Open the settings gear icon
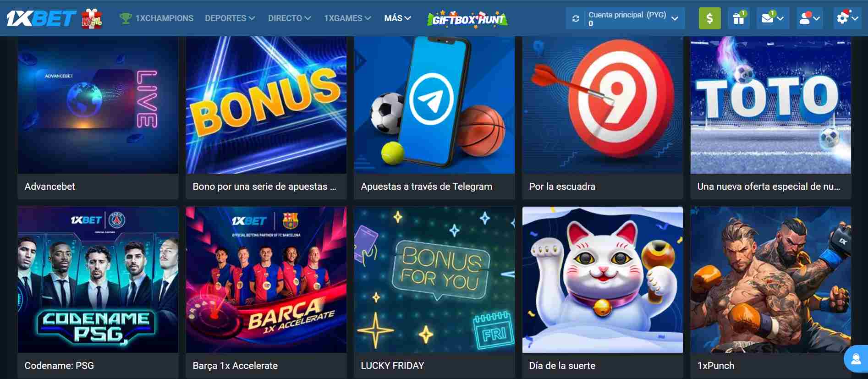 847,18
